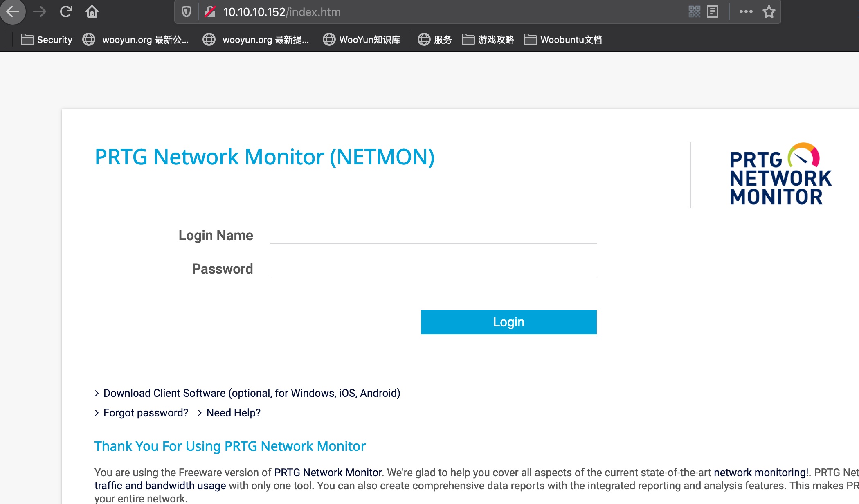This screenshot has width=859, height=504.
Task: Click the Login Name input field
Action: click(x=433, y=235)
